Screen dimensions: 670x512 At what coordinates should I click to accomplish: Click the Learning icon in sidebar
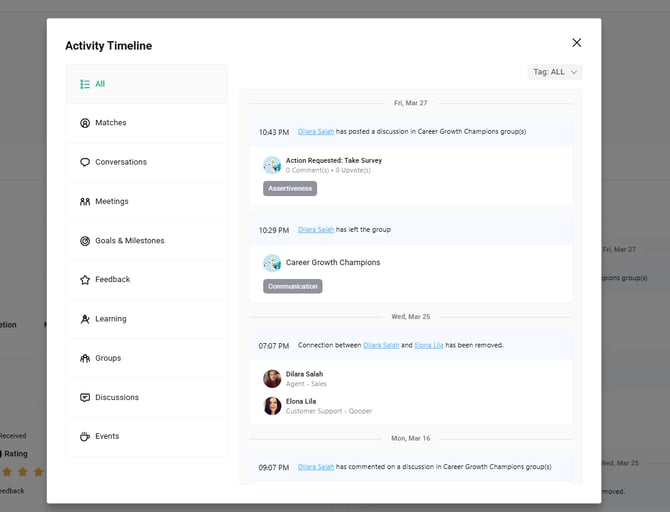point(85,319)
